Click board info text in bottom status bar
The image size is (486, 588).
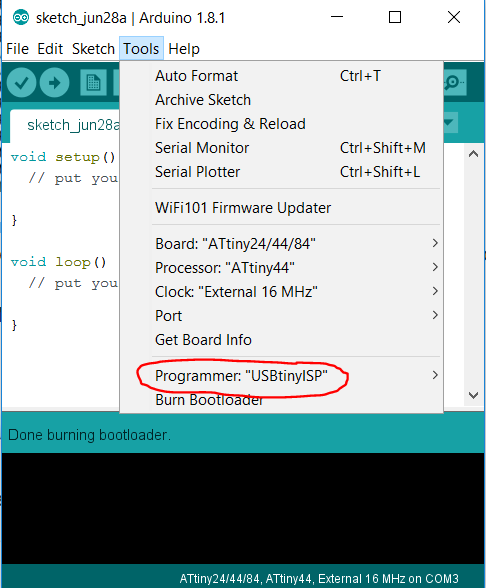pos(319,579)
